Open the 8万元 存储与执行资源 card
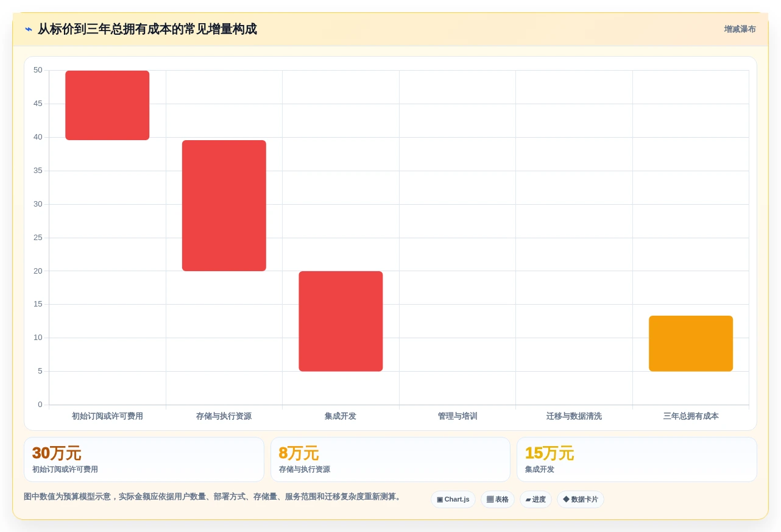The image size is (781, 532). pyautogui.click(x=390, y=459)
